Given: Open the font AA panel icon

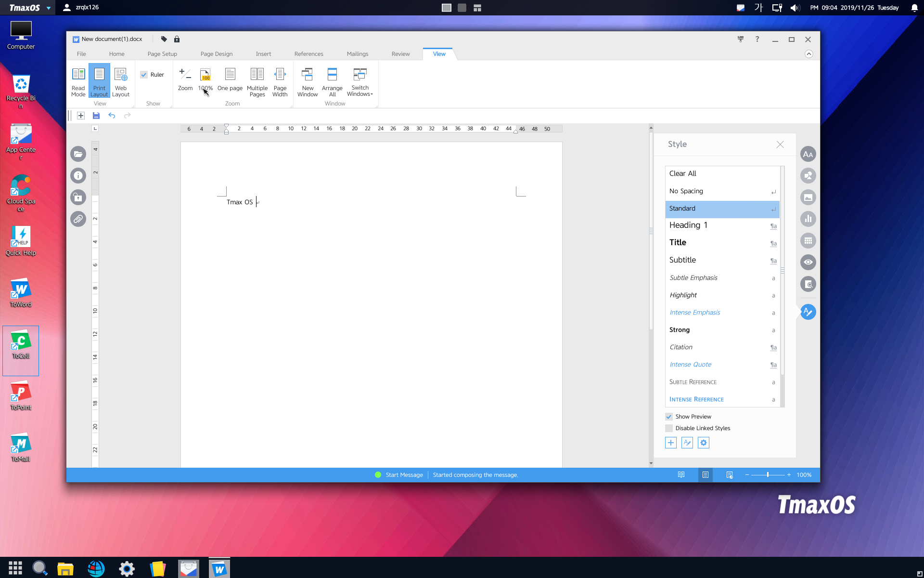Looking at the screenshot, I should 808,154.
